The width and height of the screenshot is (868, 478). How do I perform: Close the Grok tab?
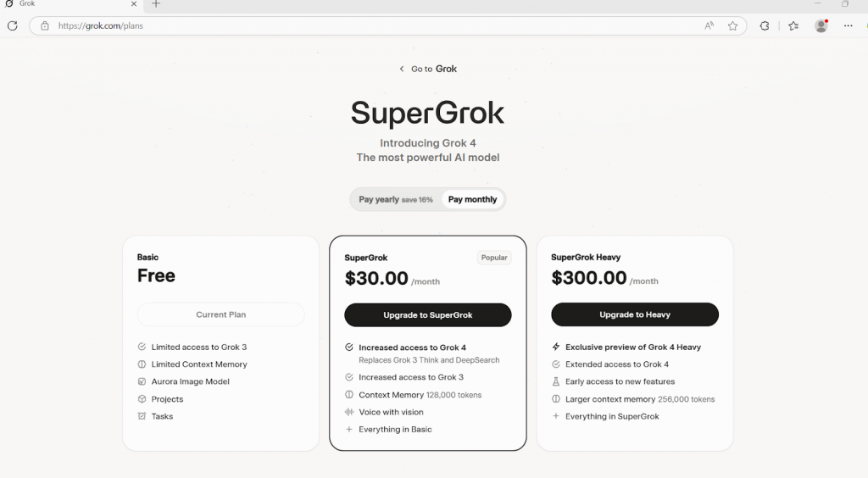point(134,4)
